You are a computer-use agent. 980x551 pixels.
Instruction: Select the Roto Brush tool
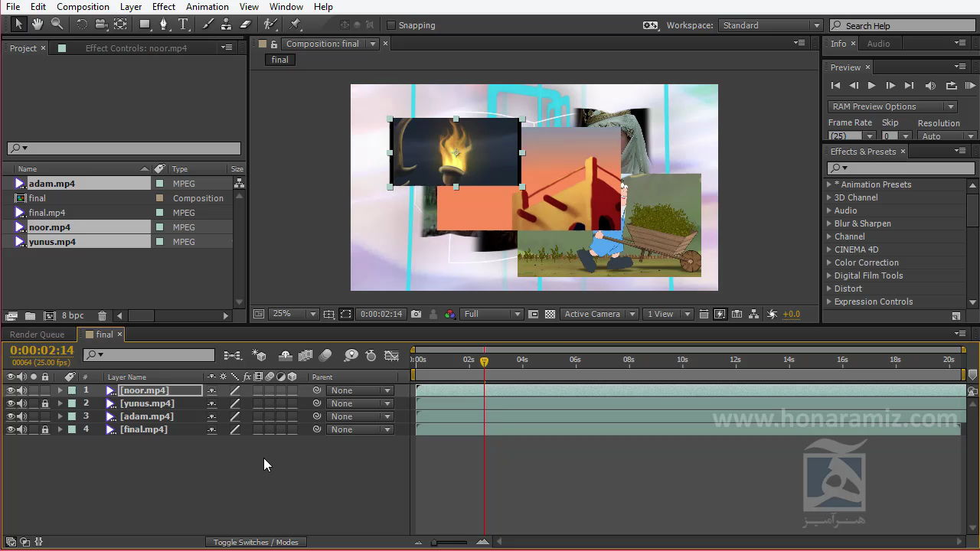coord(270,24)
